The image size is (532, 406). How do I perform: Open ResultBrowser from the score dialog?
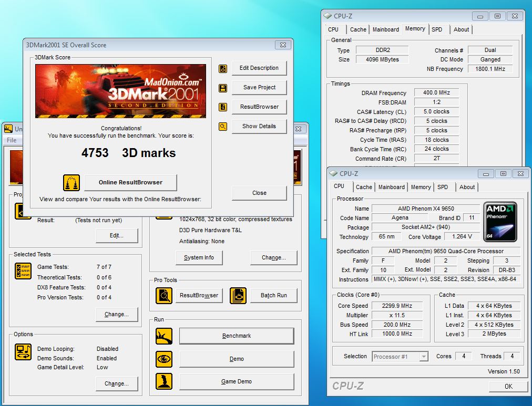(x=259, y=107)
